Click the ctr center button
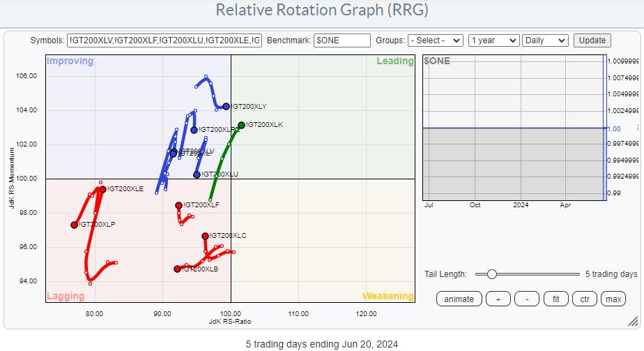The image size is (644, 351). tap(585, 299)
